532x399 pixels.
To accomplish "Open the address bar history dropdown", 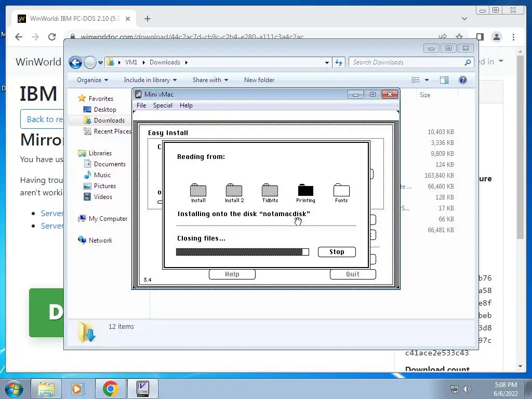I will click(327, 62).
